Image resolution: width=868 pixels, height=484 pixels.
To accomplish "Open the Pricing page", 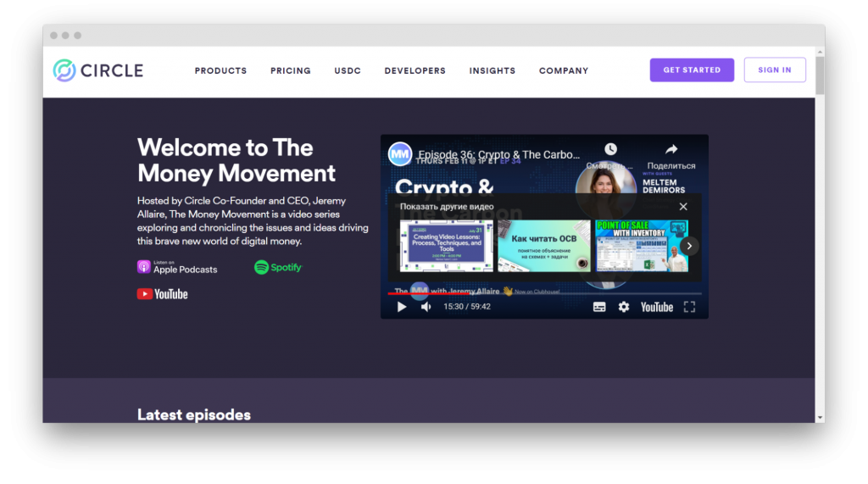I will tap(291, 71).
